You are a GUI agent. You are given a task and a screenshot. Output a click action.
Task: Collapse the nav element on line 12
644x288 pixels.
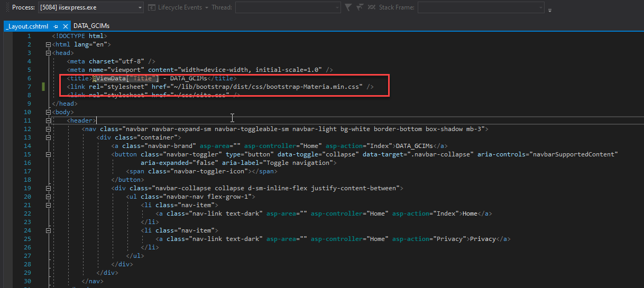49,129
